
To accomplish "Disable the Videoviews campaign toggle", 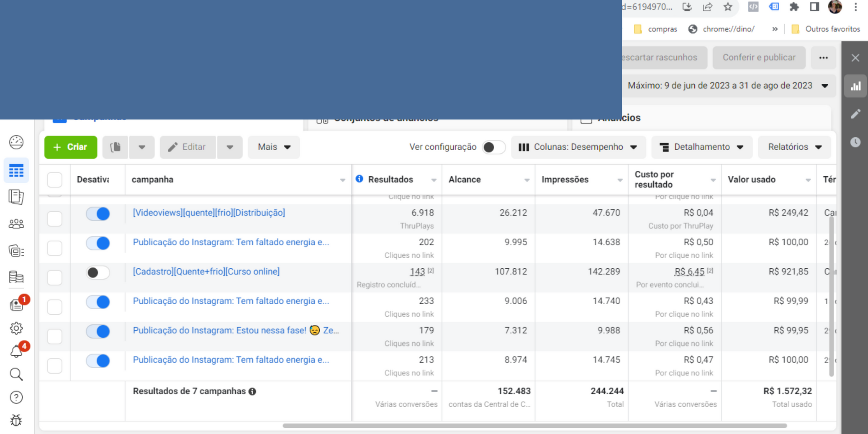I will (x=98, y=213).
